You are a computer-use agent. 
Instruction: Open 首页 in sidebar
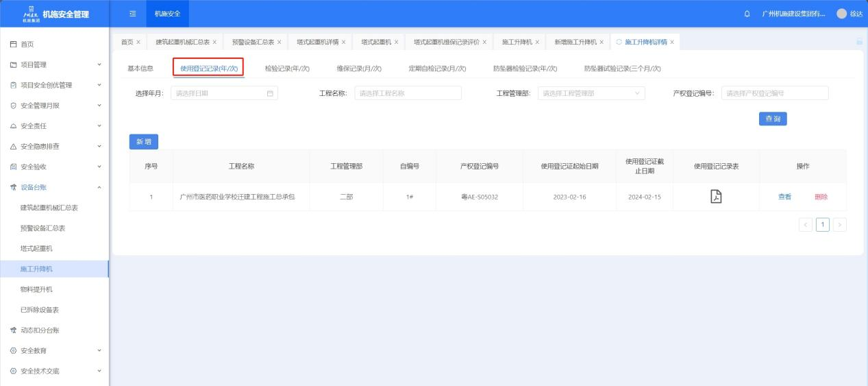pyautogui.click(x=27, y=45)
